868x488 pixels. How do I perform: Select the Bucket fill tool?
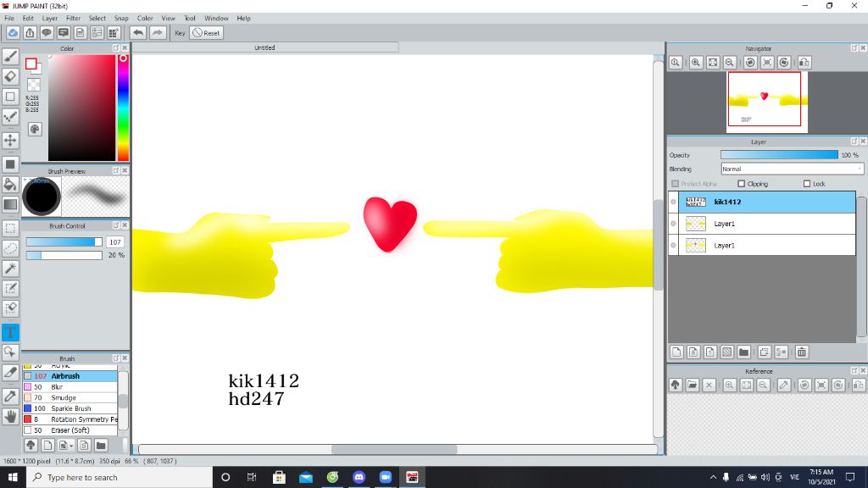(10, 184)
